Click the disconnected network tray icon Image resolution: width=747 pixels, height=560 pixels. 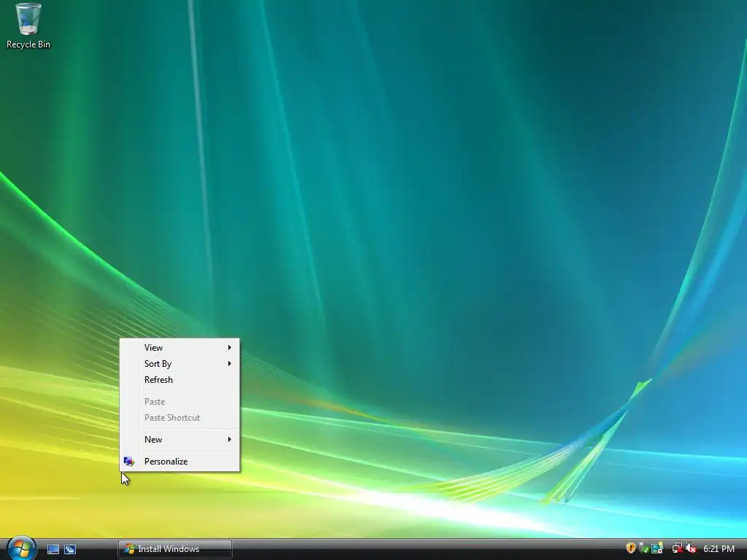[x=677, y=548]
